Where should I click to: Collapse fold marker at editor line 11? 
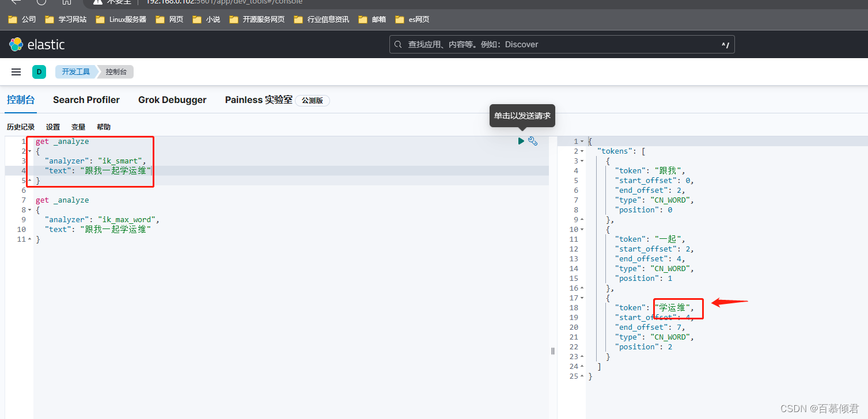click(x=29, y=239)
